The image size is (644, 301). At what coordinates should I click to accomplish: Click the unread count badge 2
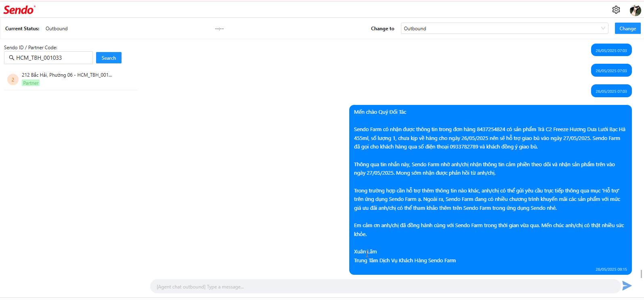click(13, 79)
